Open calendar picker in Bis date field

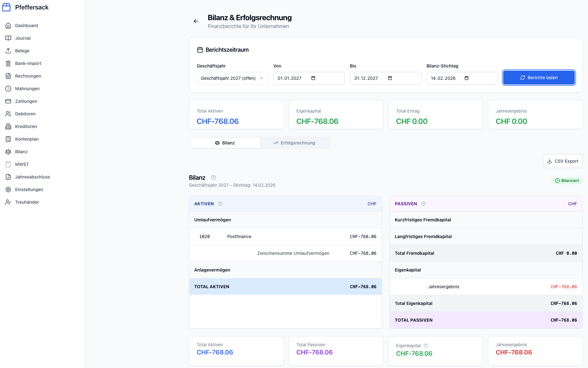pyautogui.click(x=390, y=78)
